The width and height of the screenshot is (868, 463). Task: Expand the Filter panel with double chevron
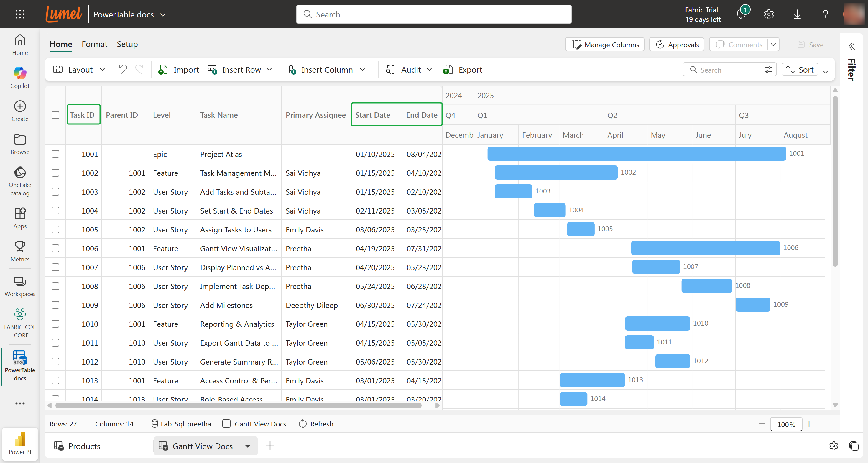[x=851, y=47]
